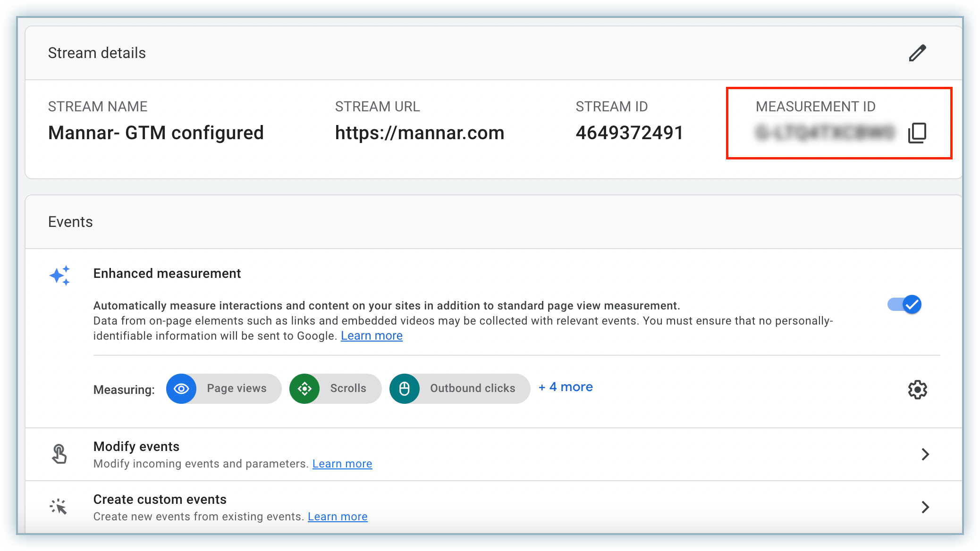Viewport: 980px width, 551px height.
Task: Click the Enhanced measurement sparkle icon
Action: click(x=60, y=275)
